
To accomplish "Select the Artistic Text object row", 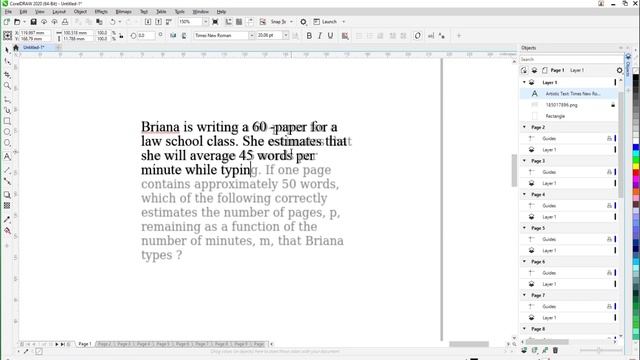I will click(x=569, y=94).
